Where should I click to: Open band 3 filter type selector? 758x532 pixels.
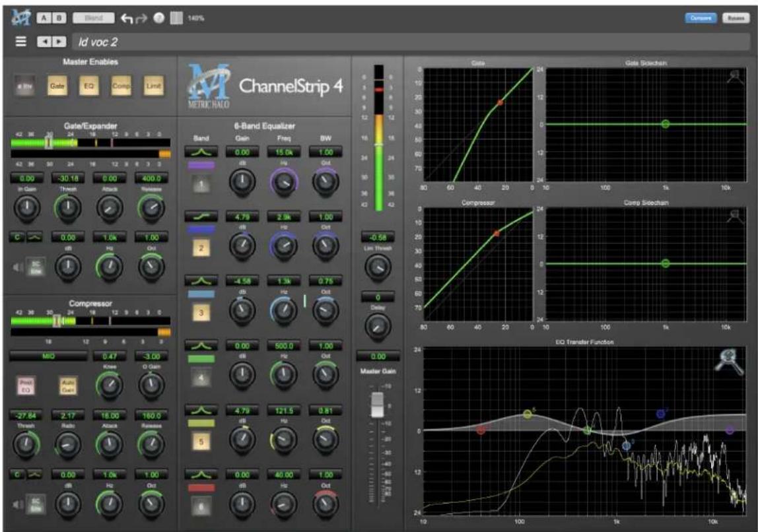click(x=201, y=281)
